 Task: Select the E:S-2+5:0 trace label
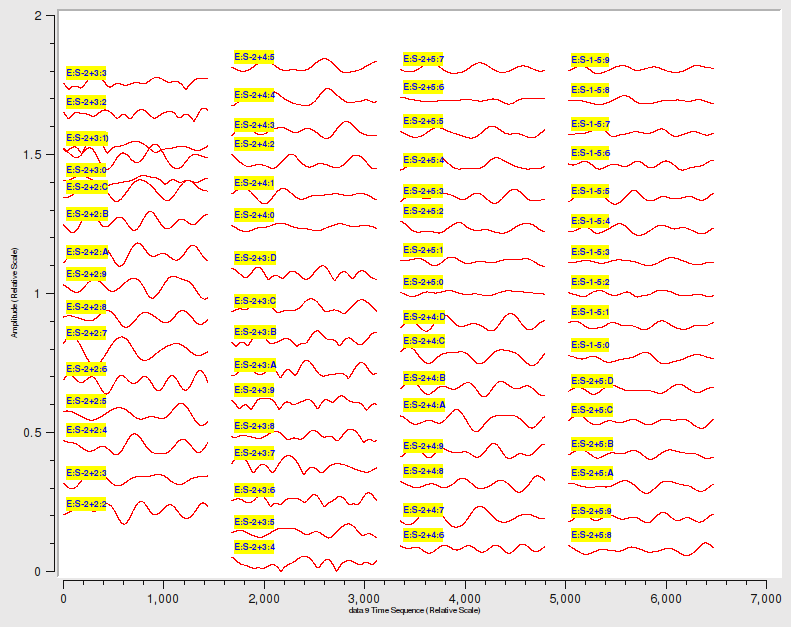coord(423,282)
